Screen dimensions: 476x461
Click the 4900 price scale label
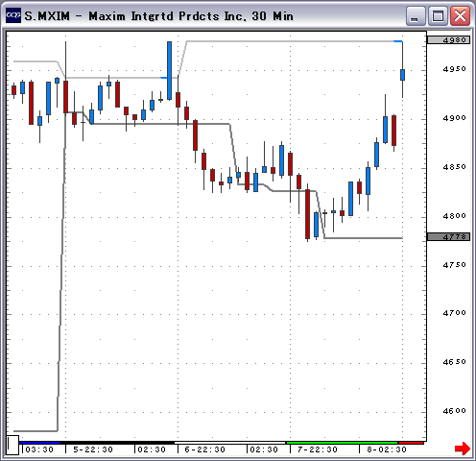(x=454, y=118)
